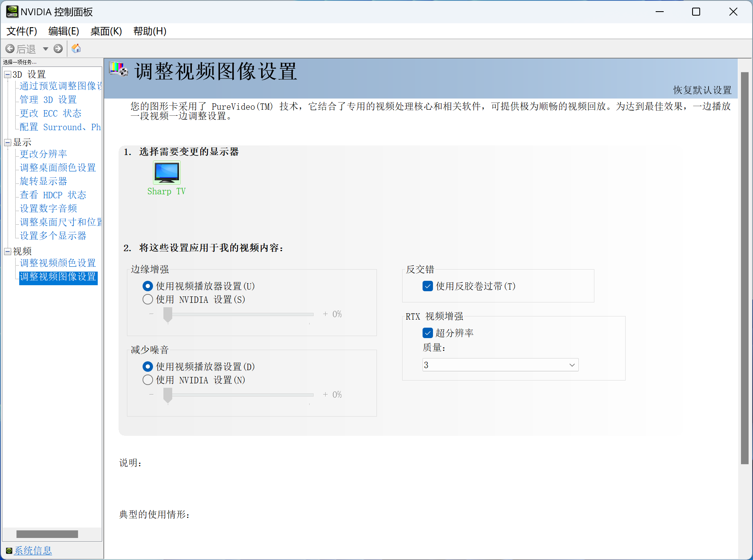This screenshot has height=560, width=753.
Task: Click 恢复默认设置 link
Action: [x=702, y=90]
